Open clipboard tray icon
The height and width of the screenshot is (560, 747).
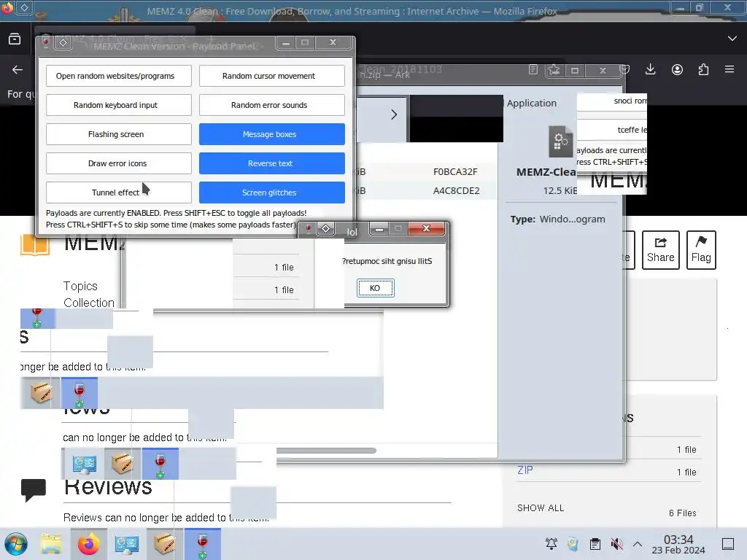[x=595, y=544]
